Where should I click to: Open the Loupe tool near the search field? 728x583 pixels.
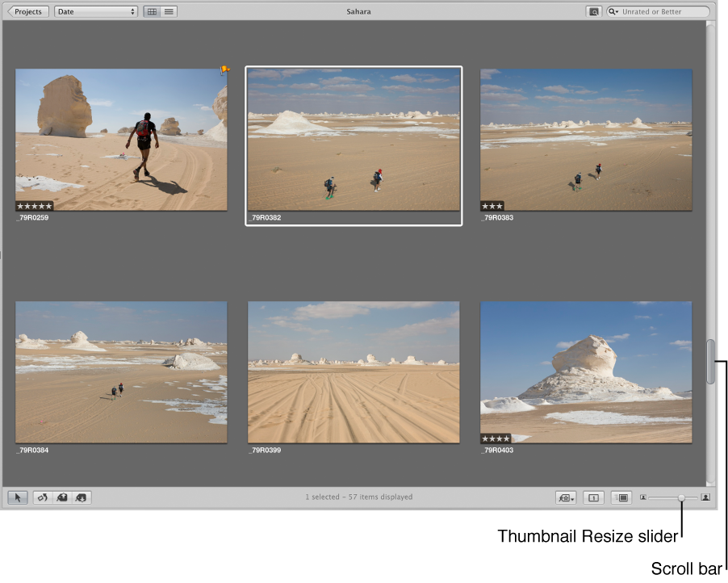click(595, 11)
